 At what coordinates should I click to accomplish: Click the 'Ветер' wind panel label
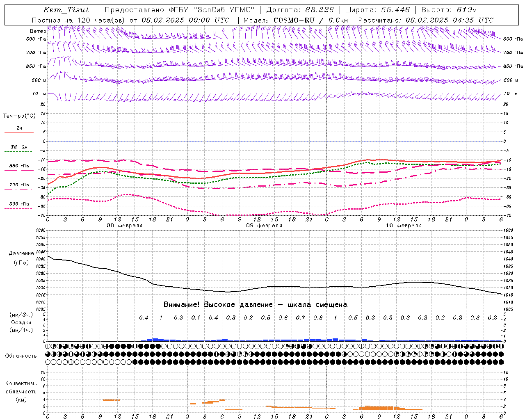(38, 31)
